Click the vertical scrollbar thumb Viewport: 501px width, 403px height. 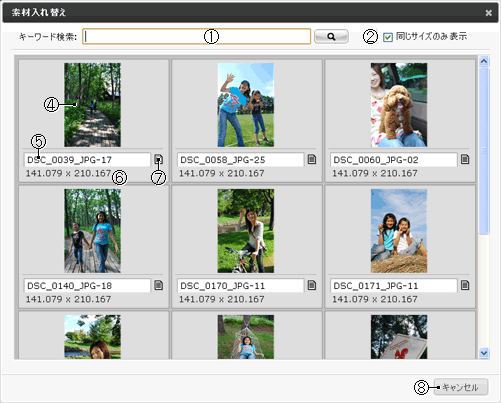(484, 151)
